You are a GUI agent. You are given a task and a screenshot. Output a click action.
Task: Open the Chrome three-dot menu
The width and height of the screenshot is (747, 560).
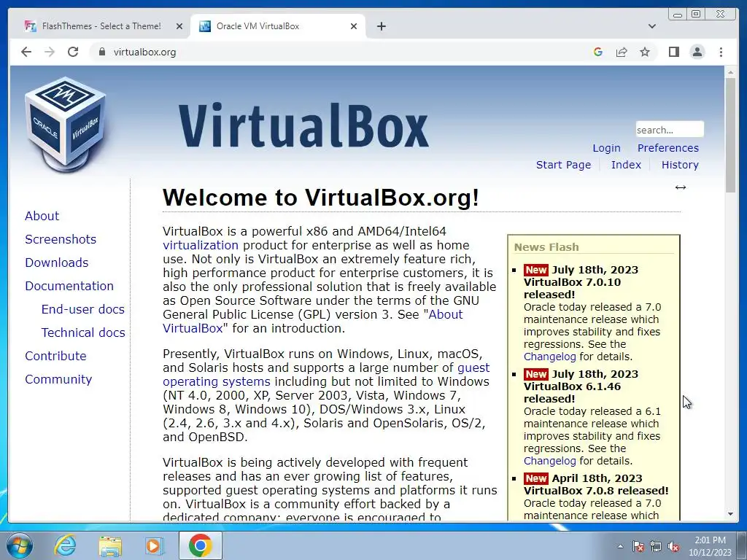point(721,52)
